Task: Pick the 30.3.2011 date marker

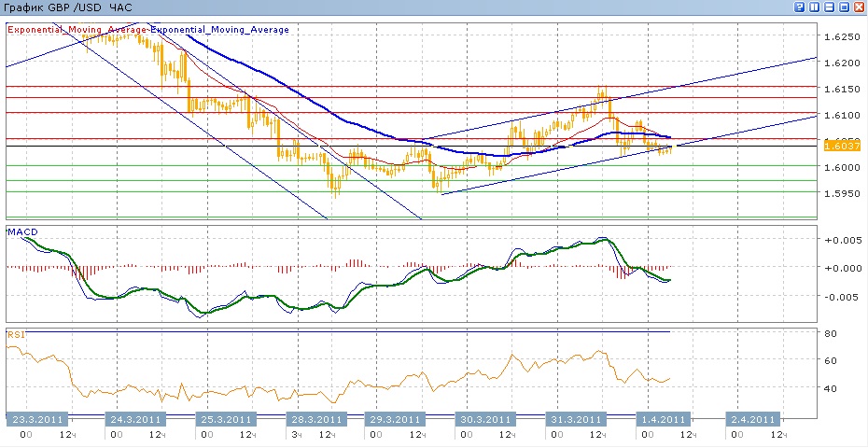Action: [483, 419]
